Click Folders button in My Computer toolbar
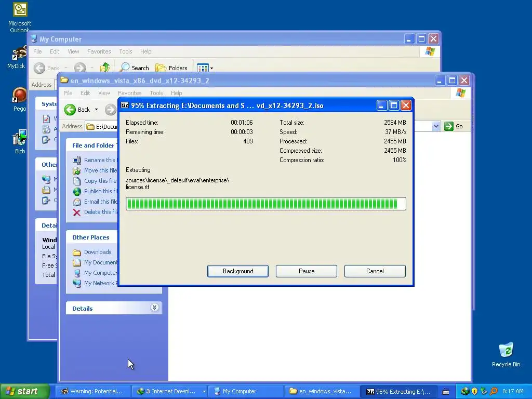532x399 pixels. pos(171,68)
